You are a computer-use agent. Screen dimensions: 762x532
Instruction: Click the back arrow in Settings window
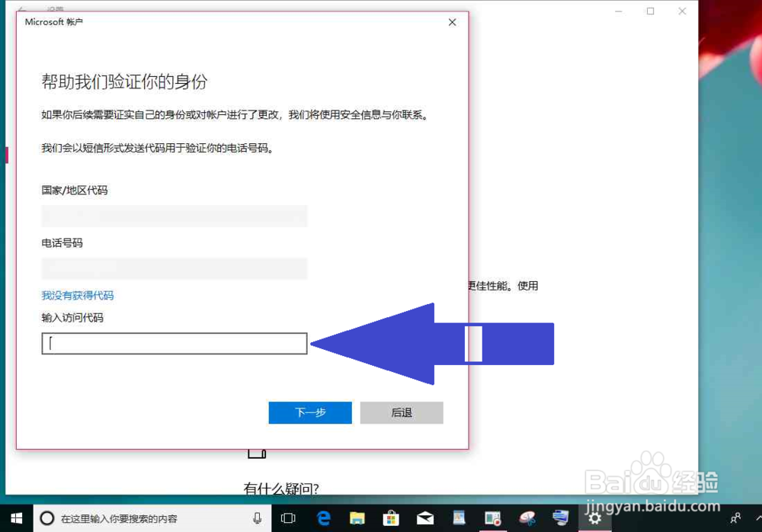21,8
